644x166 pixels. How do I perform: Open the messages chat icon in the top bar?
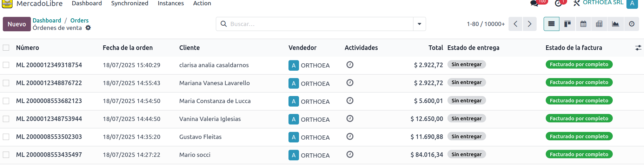point(535,3)
